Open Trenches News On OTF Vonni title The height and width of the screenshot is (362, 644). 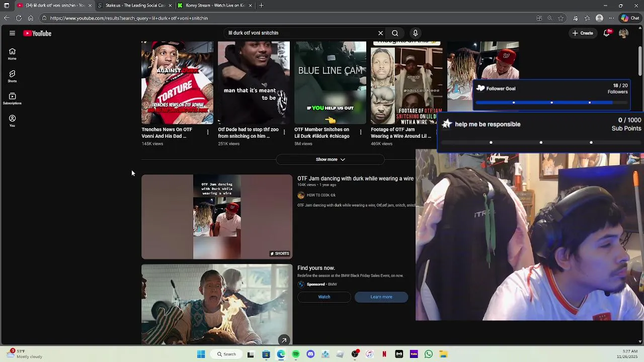tap(167, 133)
